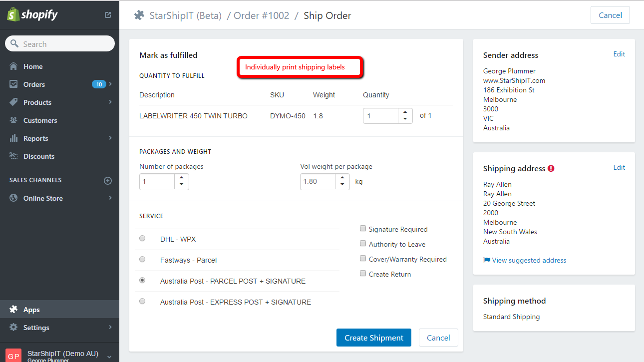Viewport: 644px width, 362px height.
Task: Enable the Signature Required checkbox
Action: (x=362, y=228)
